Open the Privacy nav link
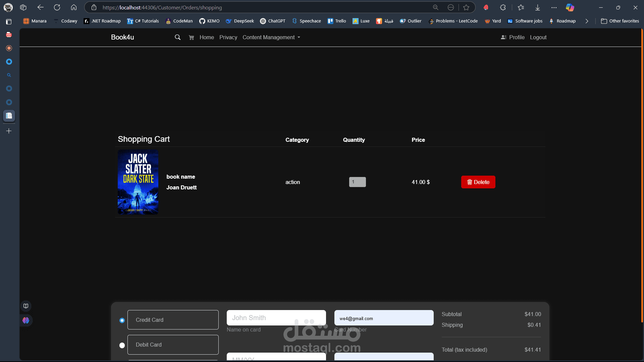The height and width of the screenshot is (362, 644). [x=228, y=37]
